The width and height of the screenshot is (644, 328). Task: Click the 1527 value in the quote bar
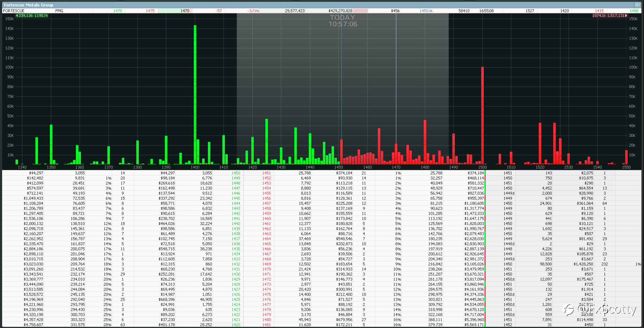point(530,11)
